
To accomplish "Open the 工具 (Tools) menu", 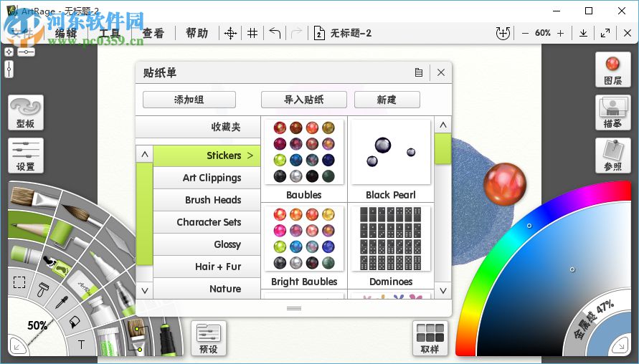I will [110, 34].
